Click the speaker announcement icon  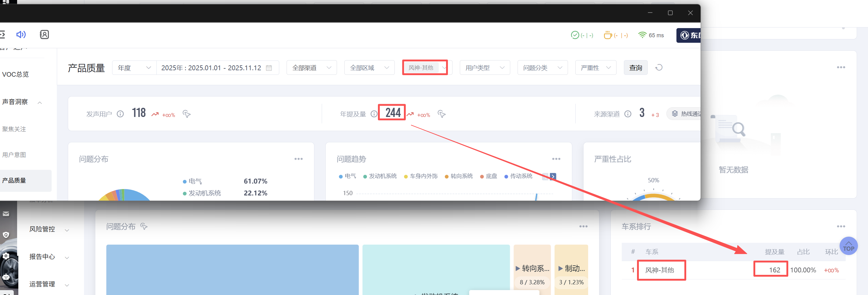coord(21,34)
